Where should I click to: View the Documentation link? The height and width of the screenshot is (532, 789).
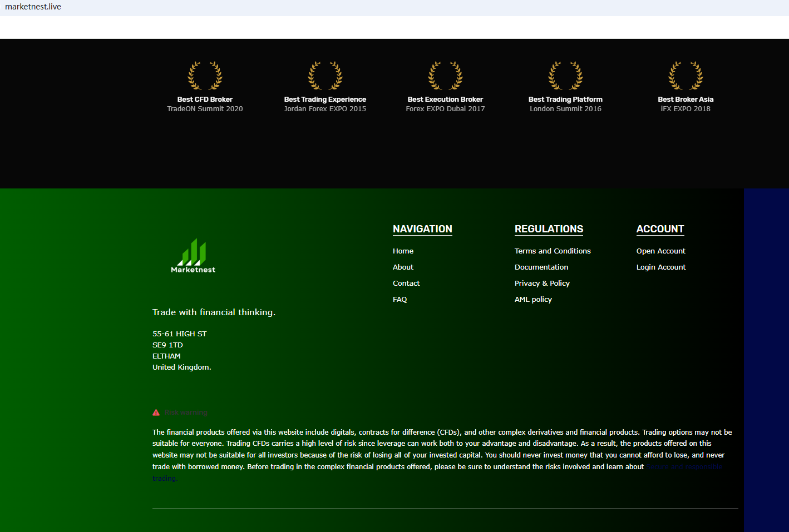(x=541, y=267)
